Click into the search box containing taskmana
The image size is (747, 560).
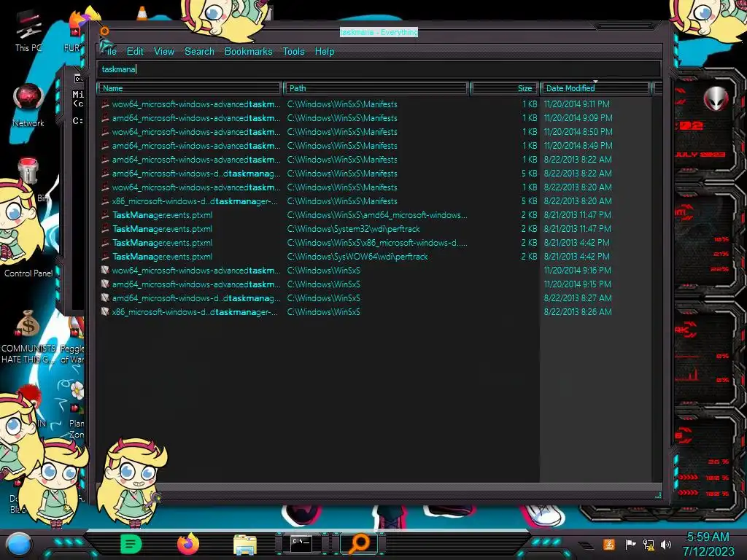click(379, 69)
